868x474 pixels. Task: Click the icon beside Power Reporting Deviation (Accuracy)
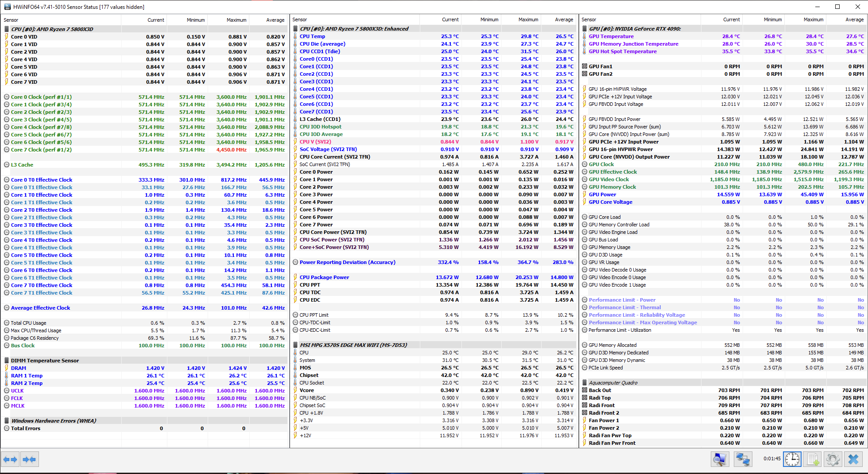click(x=295, y=262)
